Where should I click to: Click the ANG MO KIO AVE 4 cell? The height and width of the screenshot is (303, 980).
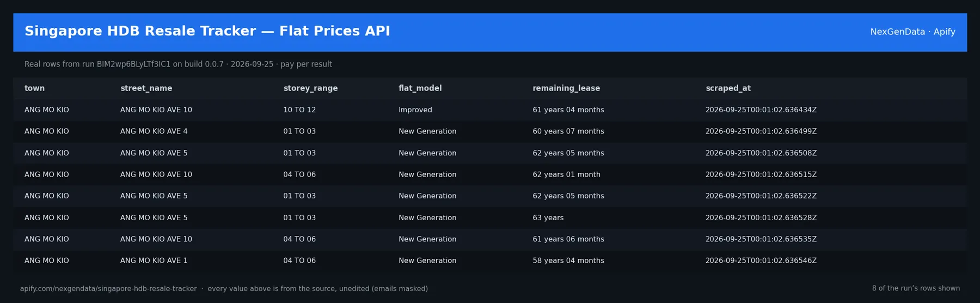click(154, 131)
